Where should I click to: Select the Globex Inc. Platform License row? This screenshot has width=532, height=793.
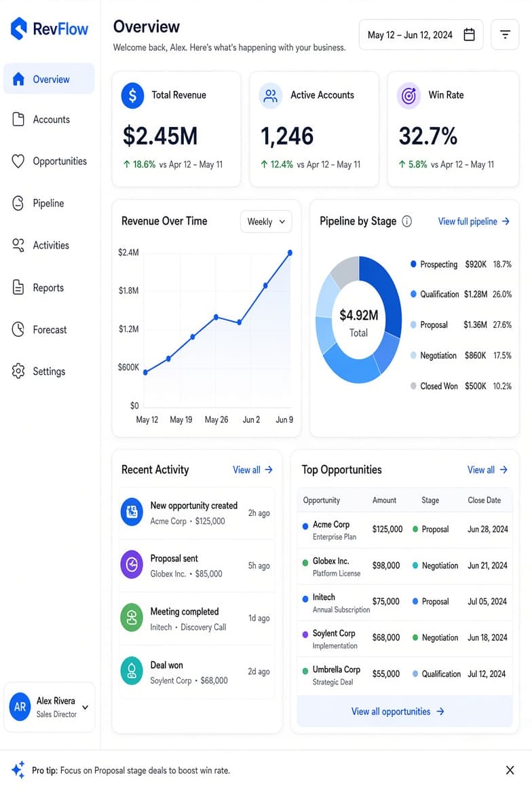[404, 566]
